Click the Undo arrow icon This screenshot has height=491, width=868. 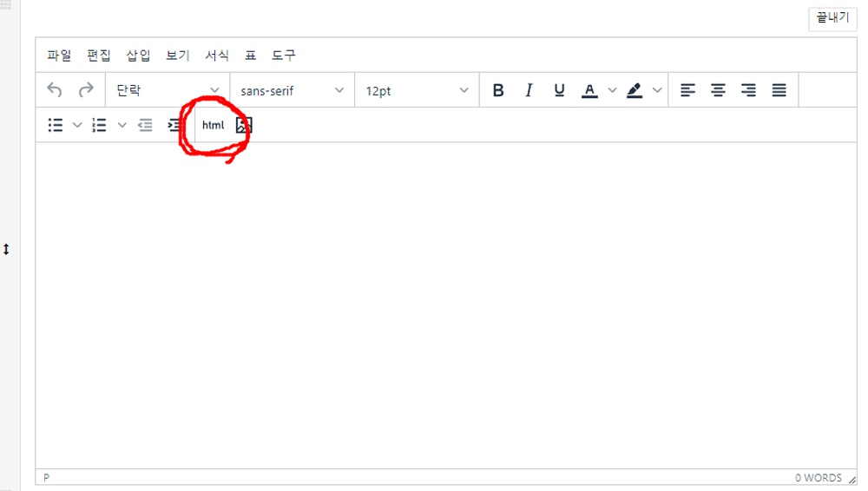55,89
